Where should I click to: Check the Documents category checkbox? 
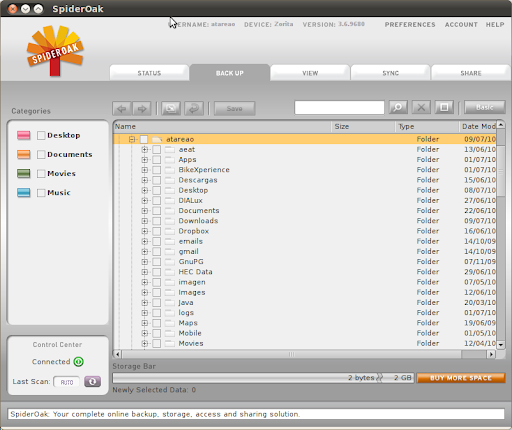(x=41, y=154)
